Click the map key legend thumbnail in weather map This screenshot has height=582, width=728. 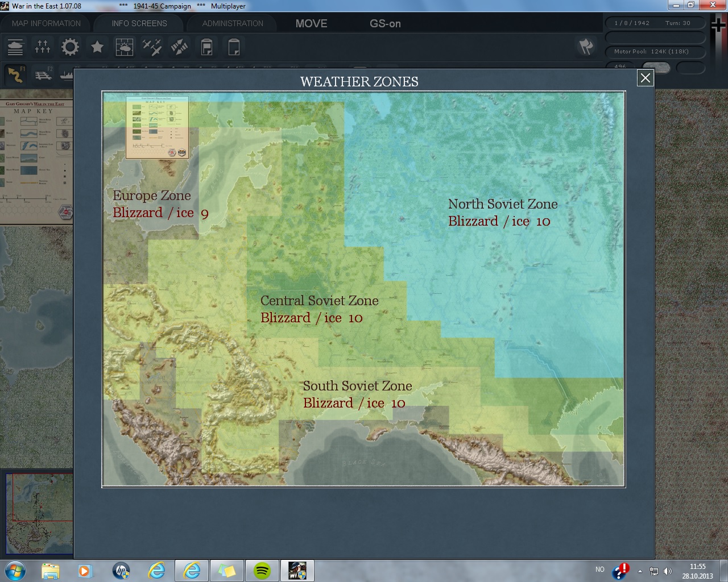[x=157, y=127]
